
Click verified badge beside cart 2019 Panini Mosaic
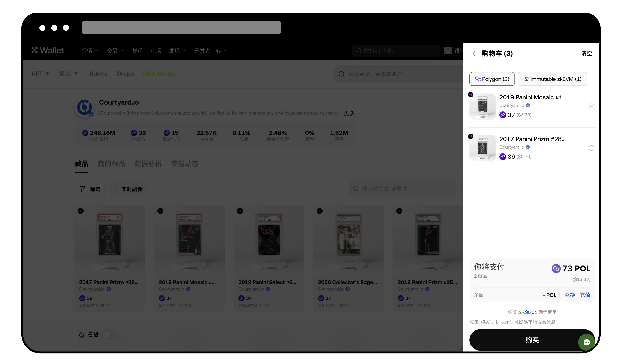pyautogui.click(x=528, y=105)
